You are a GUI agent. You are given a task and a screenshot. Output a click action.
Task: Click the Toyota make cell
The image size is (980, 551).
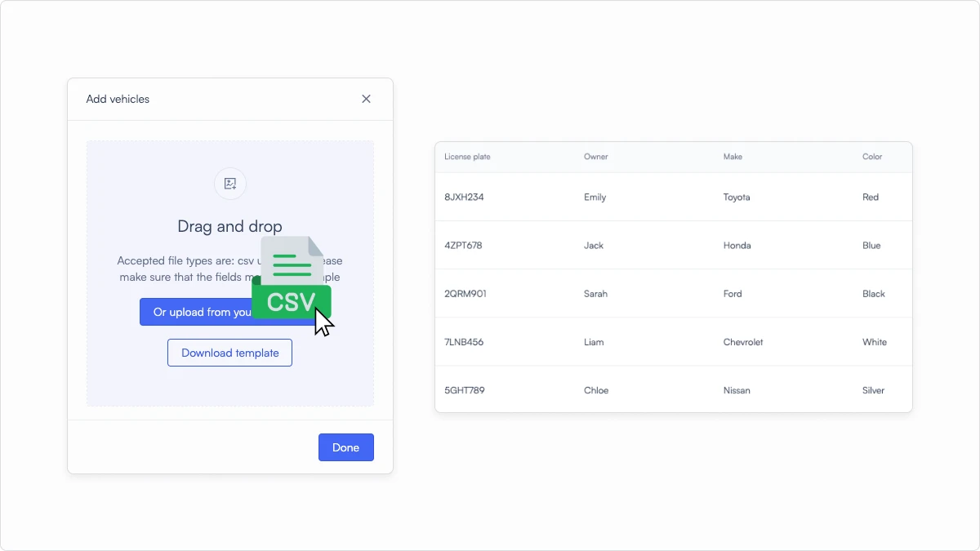737,197
